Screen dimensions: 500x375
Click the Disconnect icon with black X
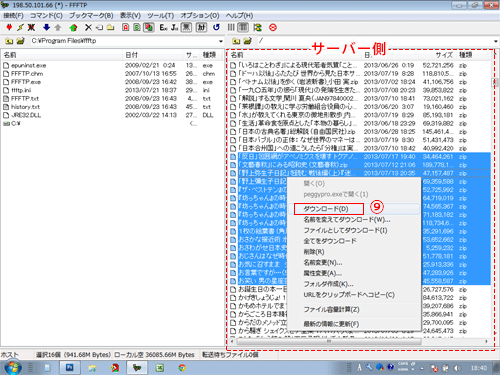[31, 27]
